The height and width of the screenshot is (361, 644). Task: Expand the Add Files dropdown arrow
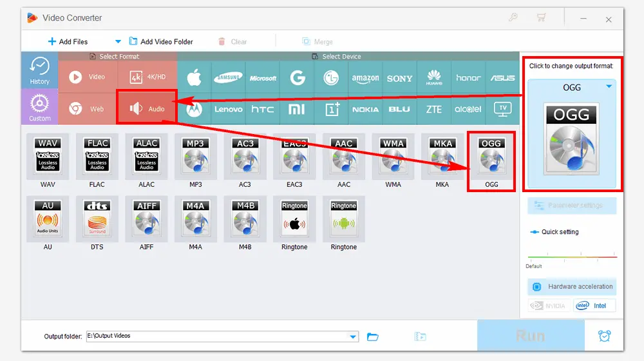(118, 41)
